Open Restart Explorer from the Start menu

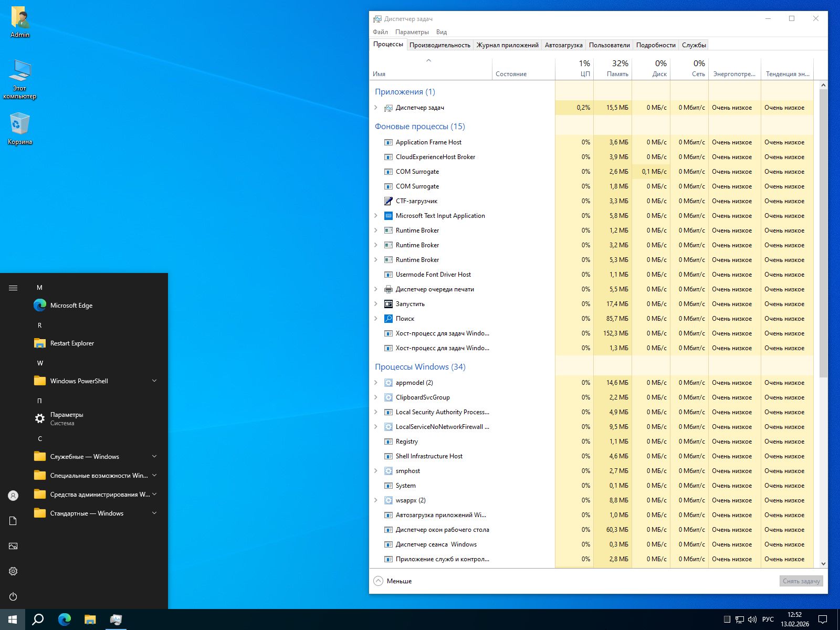(x=72, y=343)
